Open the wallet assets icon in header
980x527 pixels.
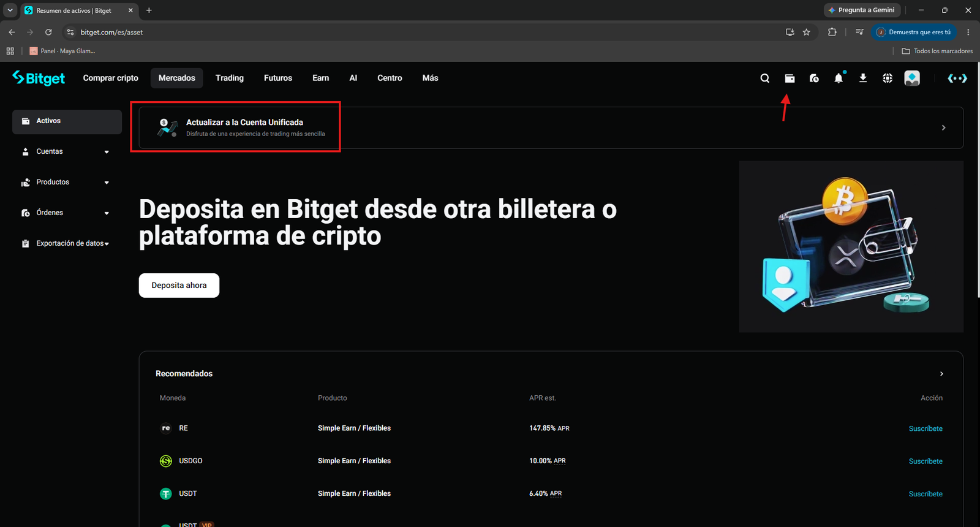(790, 78)
